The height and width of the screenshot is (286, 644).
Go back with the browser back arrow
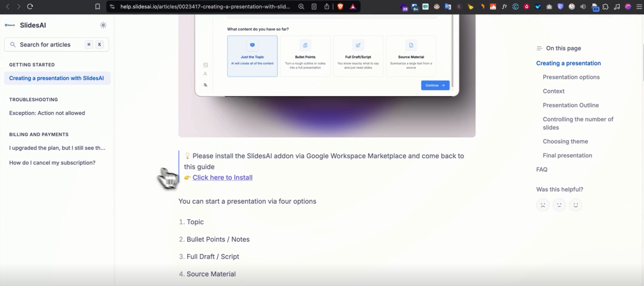coord(8,6)
